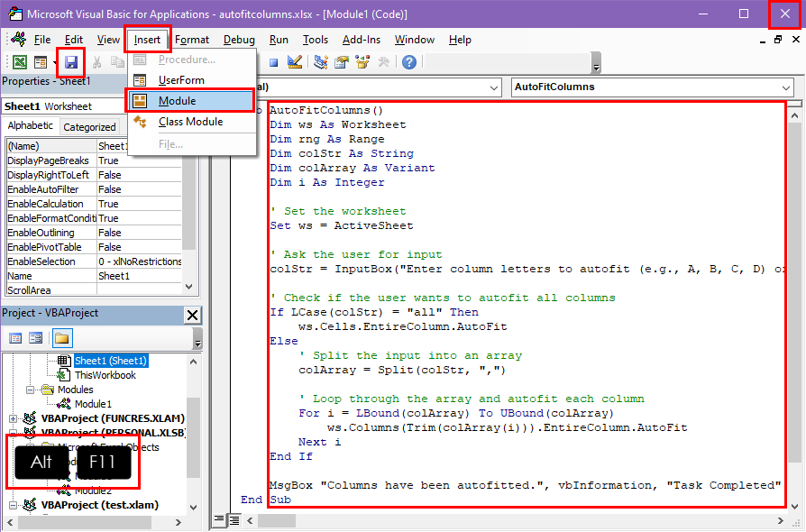
Task: Switch to Categorized properties tab
Action: click(89, 127)
